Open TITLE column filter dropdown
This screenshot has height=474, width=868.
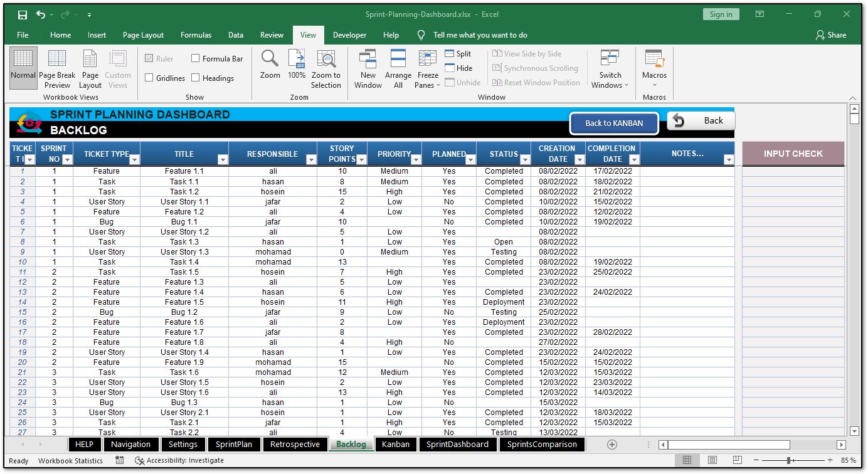coord(223,160)
